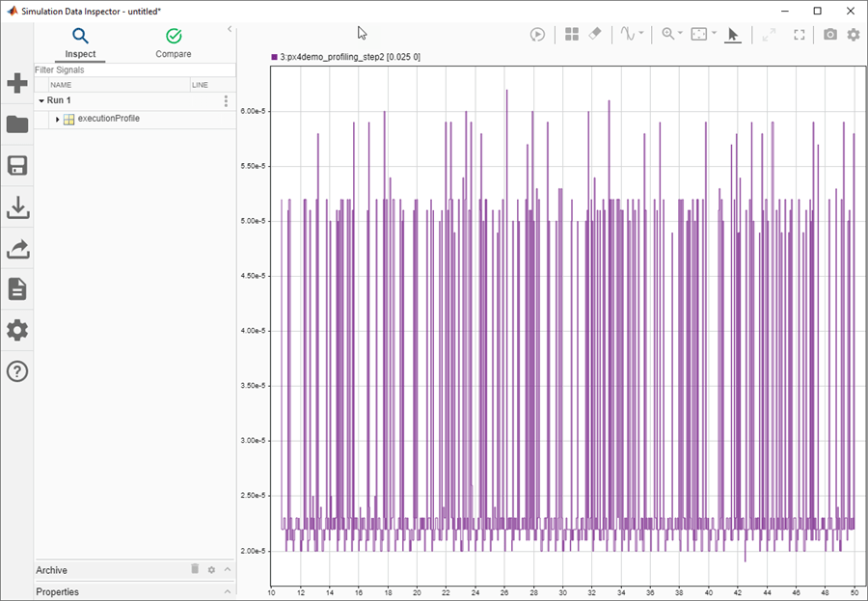
Task: Open the subplot layout grid
Action: (572, 34)
